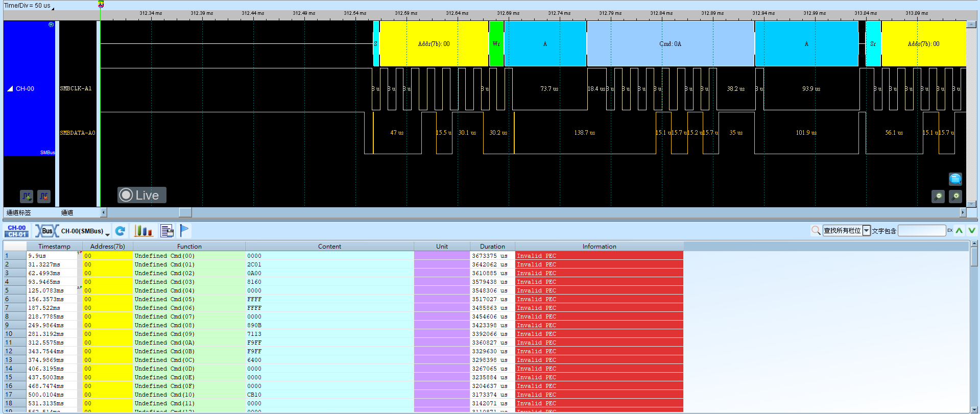The width and height of the screenshot is (980, 414).
Task: Click waveform horizontal scrollbar left arrow
Action: pos(104,212)
